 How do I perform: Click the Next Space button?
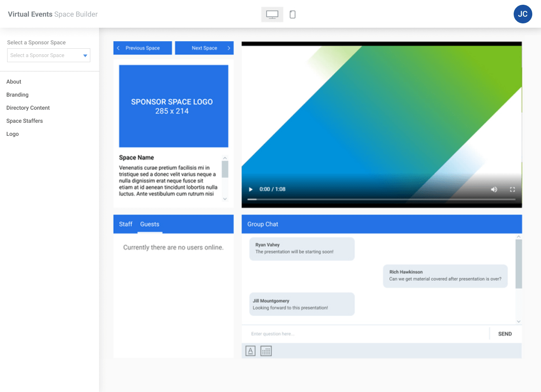coord(204,48)
